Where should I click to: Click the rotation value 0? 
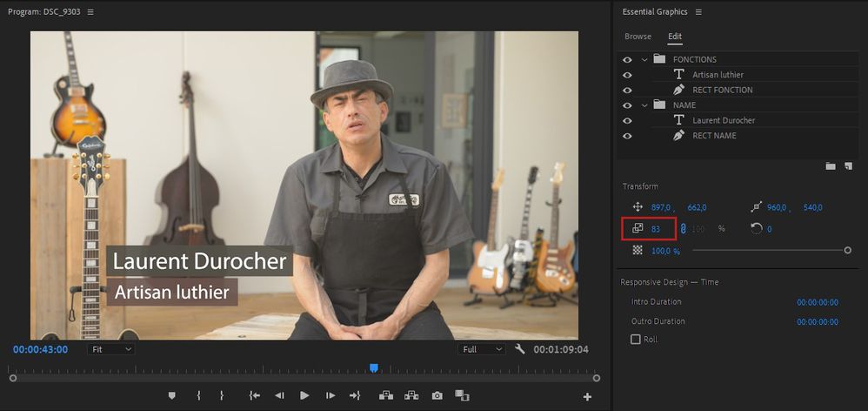point(770,229)
